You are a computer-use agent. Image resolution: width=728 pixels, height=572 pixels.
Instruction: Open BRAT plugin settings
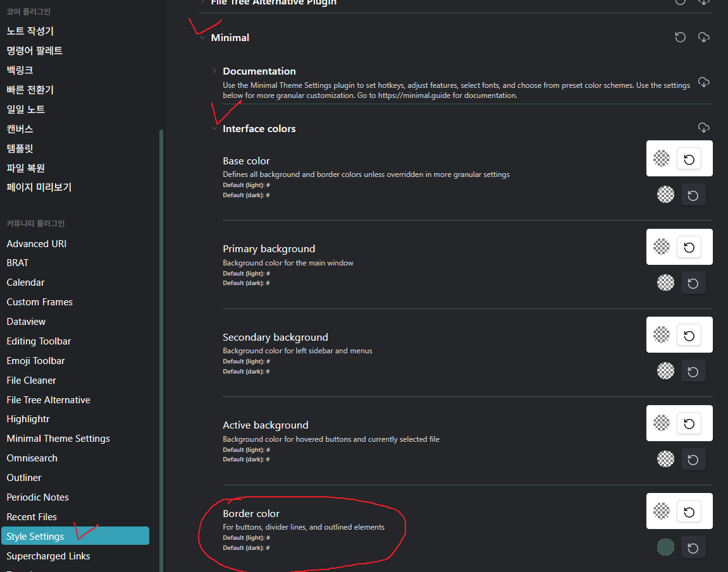click(18, 263)
